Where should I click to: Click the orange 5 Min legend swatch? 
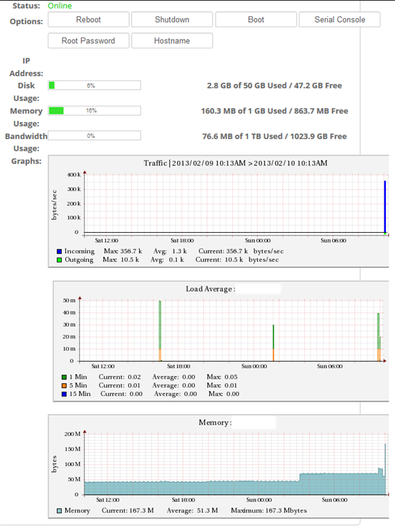tap(64, 385)
